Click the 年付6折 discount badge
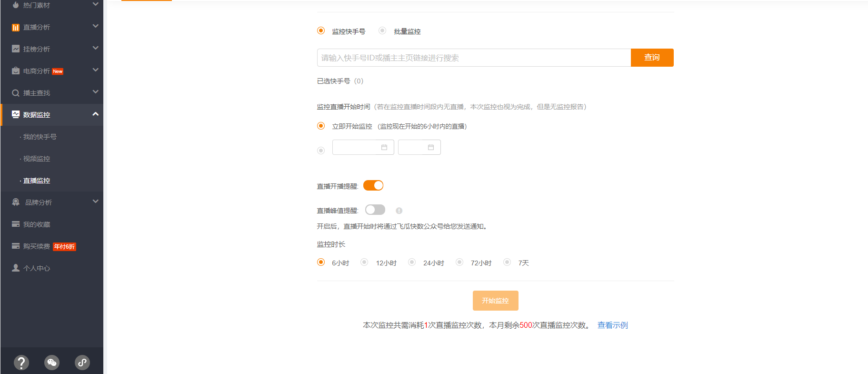868x374 pixels. point(64,246)
